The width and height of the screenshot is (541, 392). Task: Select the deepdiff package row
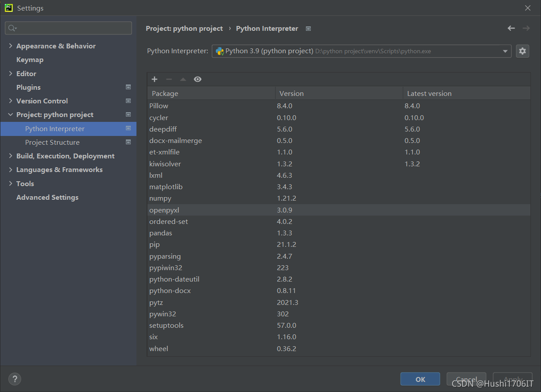[x=339, y=129]
